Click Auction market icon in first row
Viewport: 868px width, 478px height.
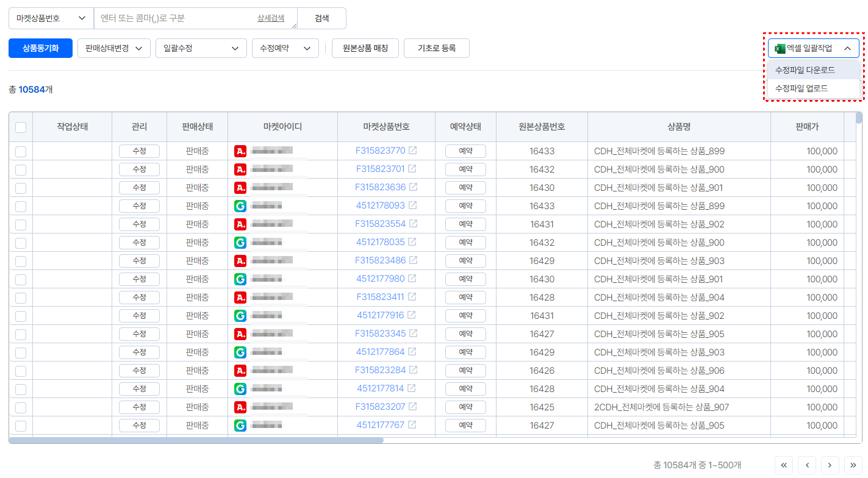pos(240,151)
